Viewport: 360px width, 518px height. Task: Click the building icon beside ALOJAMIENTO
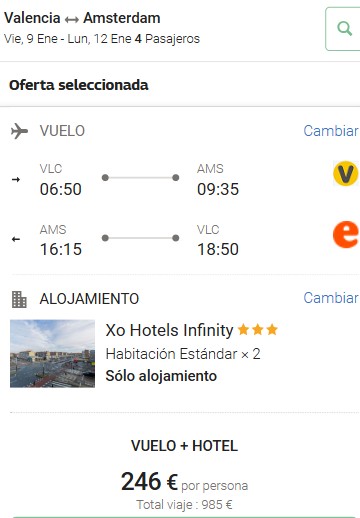point(19,299)
